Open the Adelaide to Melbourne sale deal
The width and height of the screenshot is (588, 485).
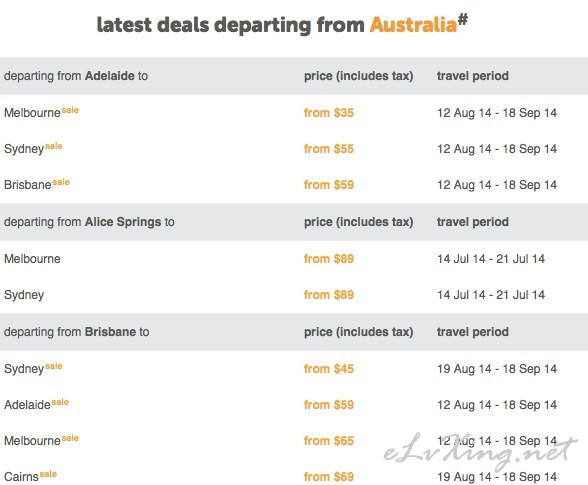(41, 112)
